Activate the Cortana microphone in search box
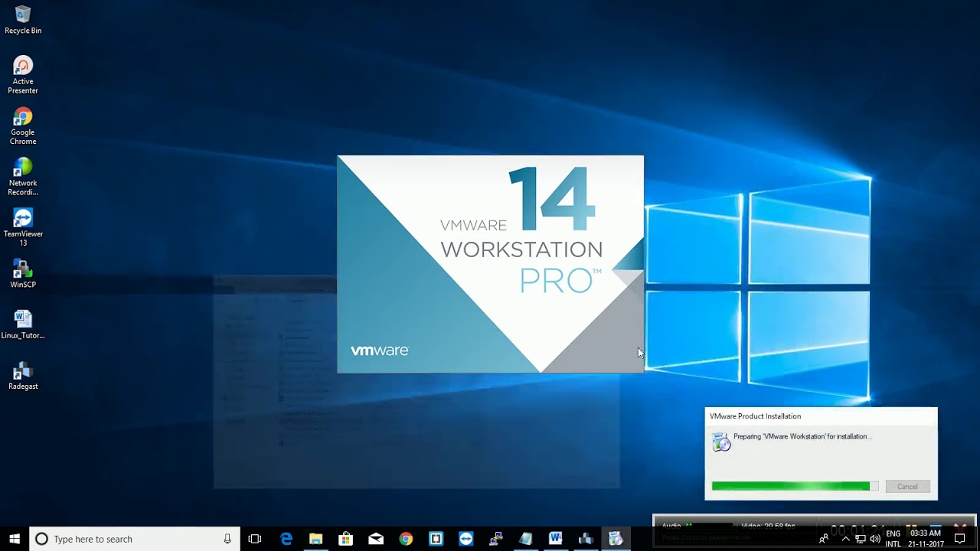The height and width of the screenshot is (551, 980). click(227, 539)
